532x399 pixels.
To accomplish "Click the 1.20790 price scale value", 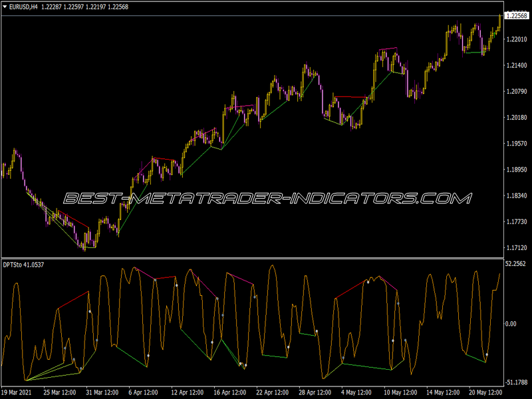I will pos(517,91).
